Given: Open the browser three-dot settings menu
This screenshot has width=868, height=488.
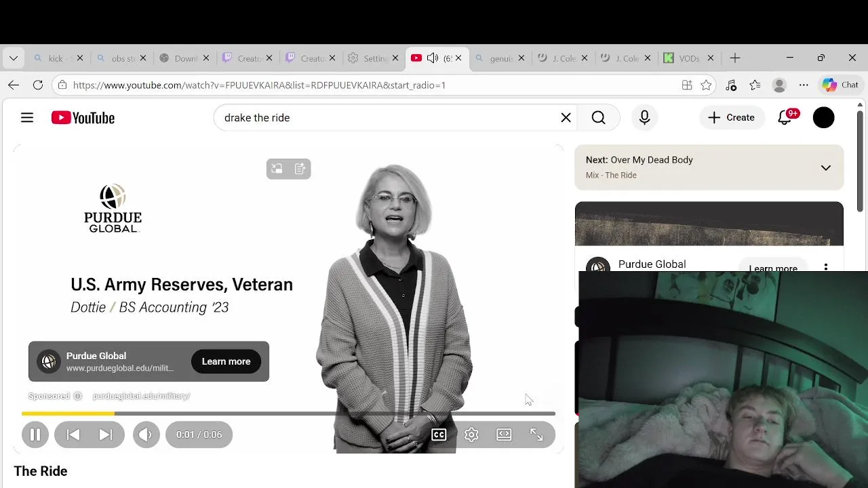Looking at the screenshot, I should (804, 85).
